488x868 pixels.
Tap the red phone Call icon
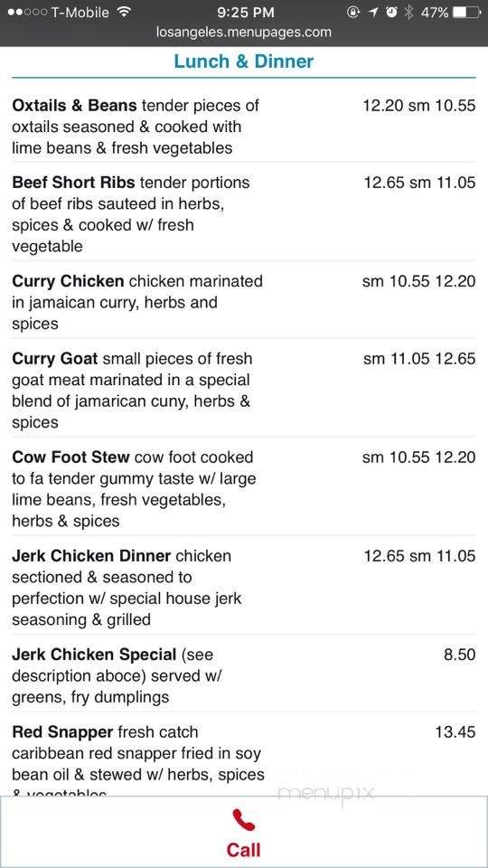243,820
